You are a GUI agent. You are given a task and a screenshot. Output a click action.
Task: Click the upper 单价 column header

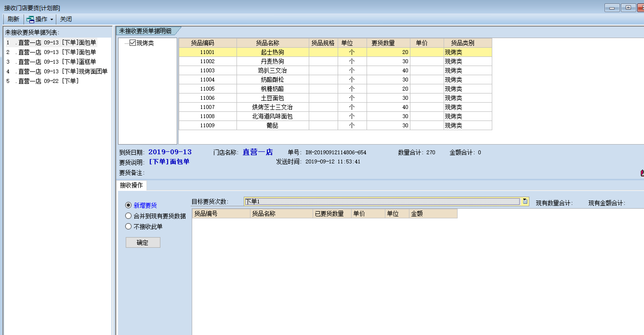[427, 43]
